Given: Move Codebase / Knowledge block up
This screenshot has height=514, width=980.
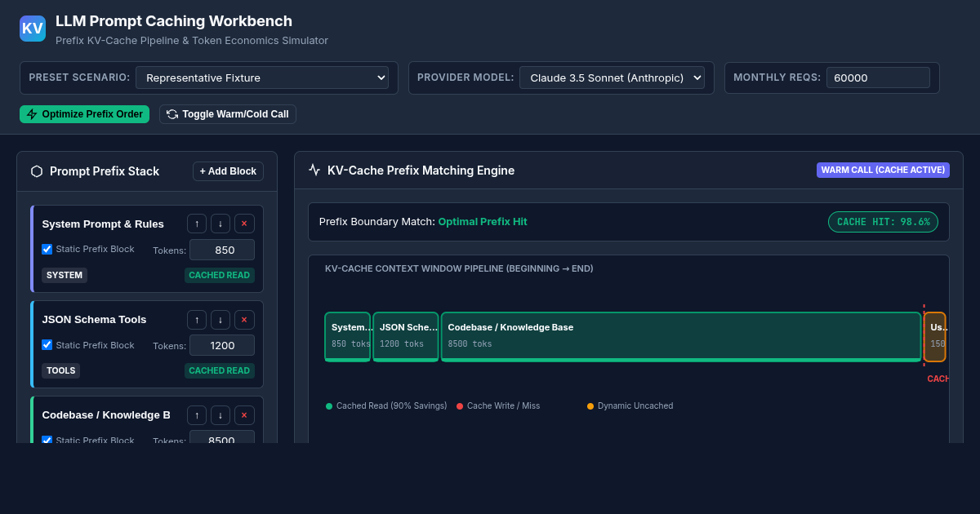Looking at the screenshot, I should [x=197, y=414].
